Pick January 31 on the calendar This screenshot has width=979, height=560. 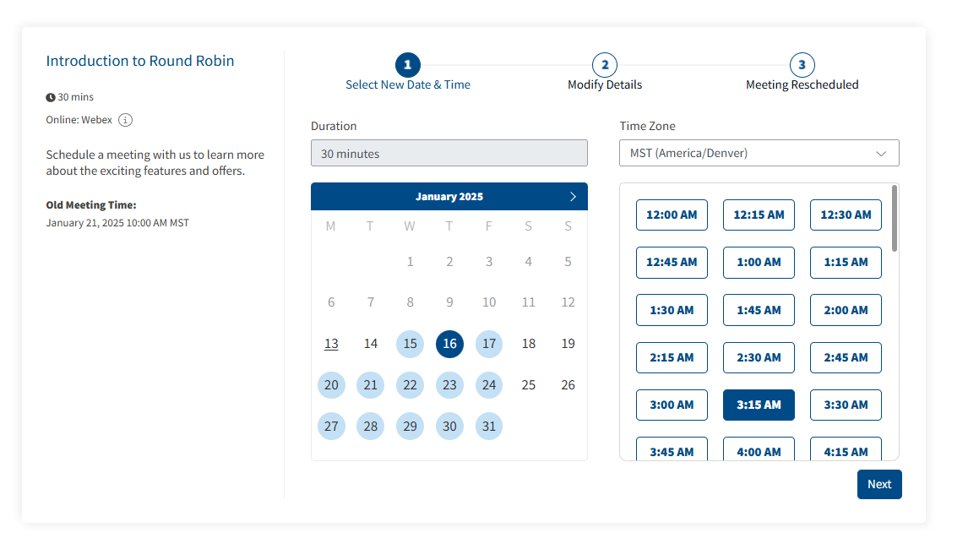489,427
